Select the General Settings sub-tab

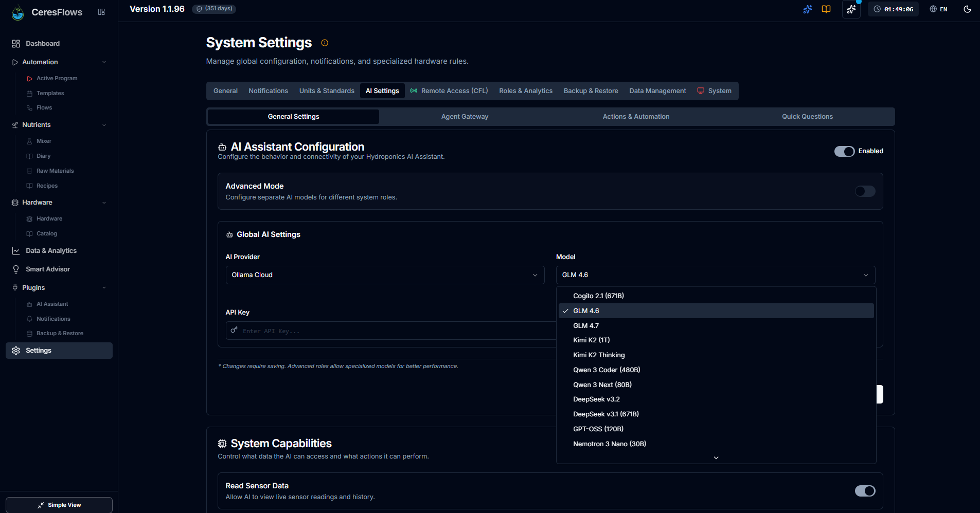pyautogui.click(x=293, y=117)
